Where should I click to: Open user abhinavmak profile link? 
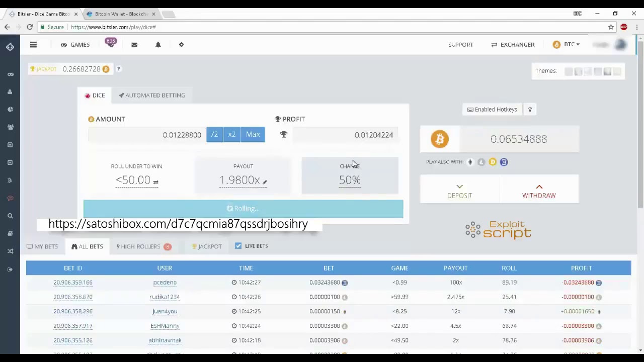(x=165, y=340)
